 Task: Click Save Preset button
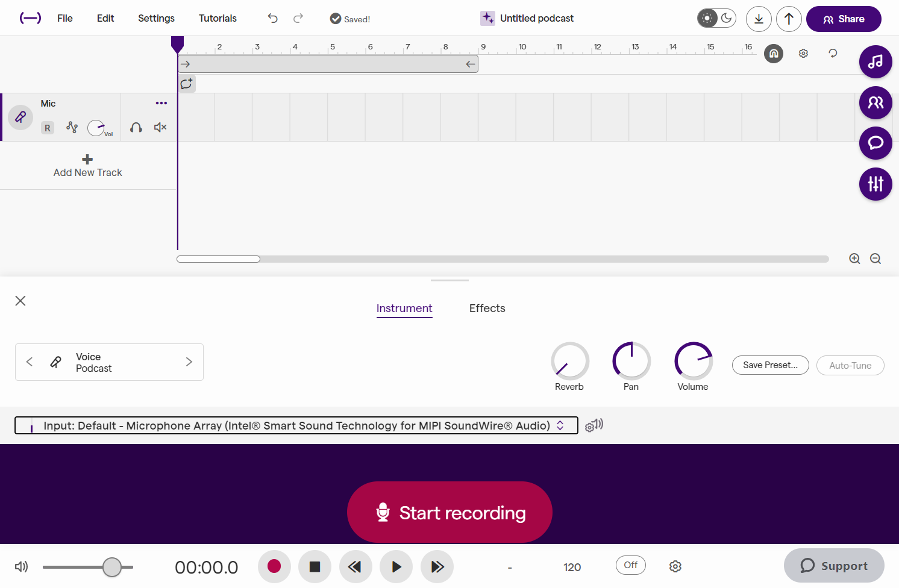click(x=771, y=365)
